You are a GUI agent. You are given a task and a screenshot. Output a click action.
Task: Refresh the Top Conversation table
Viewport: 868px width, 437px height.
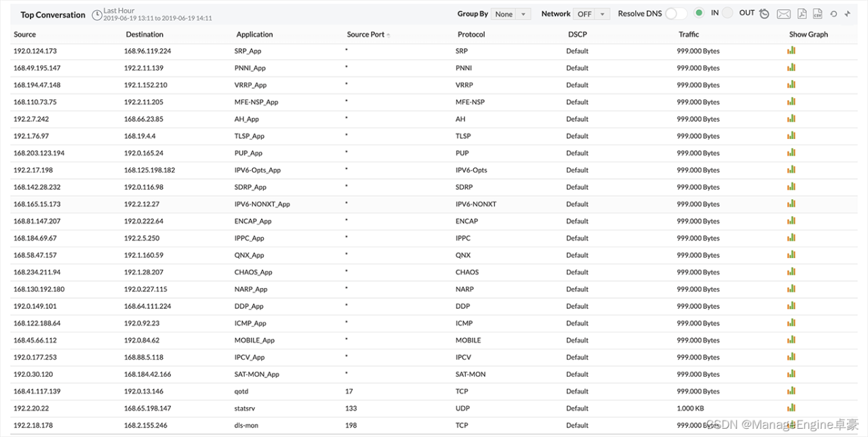click(833, 14)
